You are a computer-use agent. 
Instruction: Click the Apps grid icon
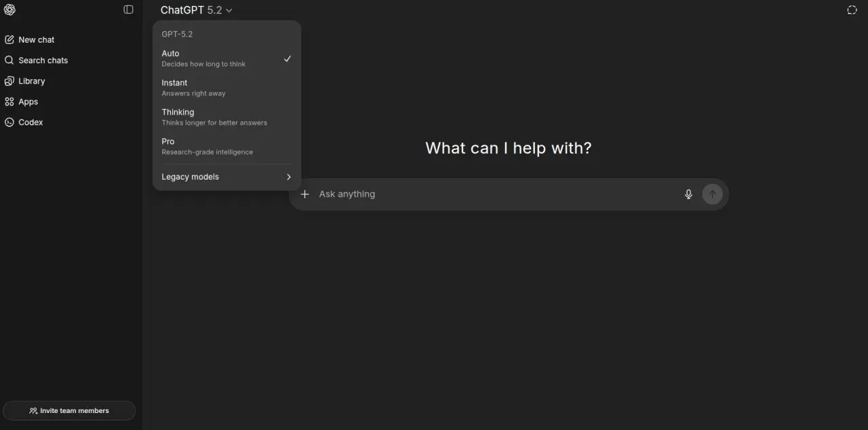pyautogui.click(x=9, y=102)
